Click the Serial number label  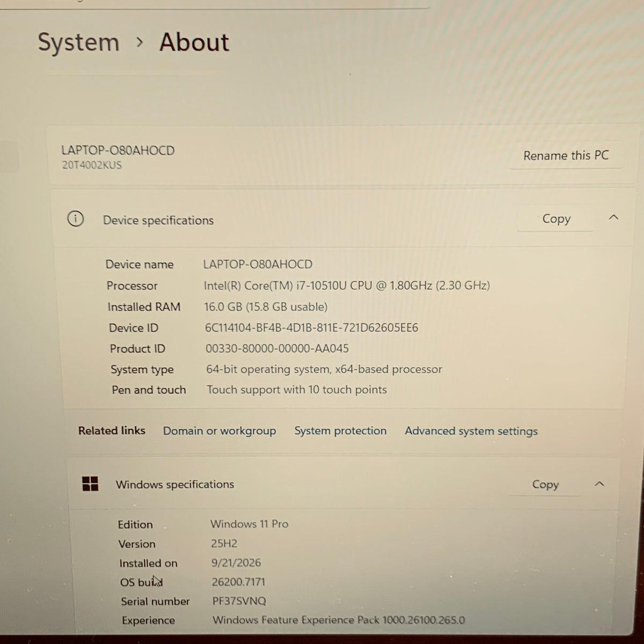click(155, 601)
